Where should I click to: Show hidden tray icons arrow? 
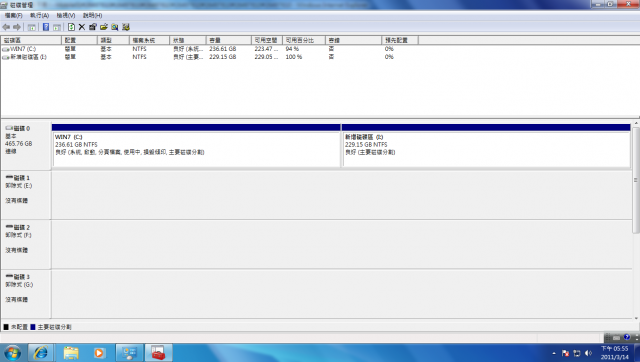click(x=554, y=353)
